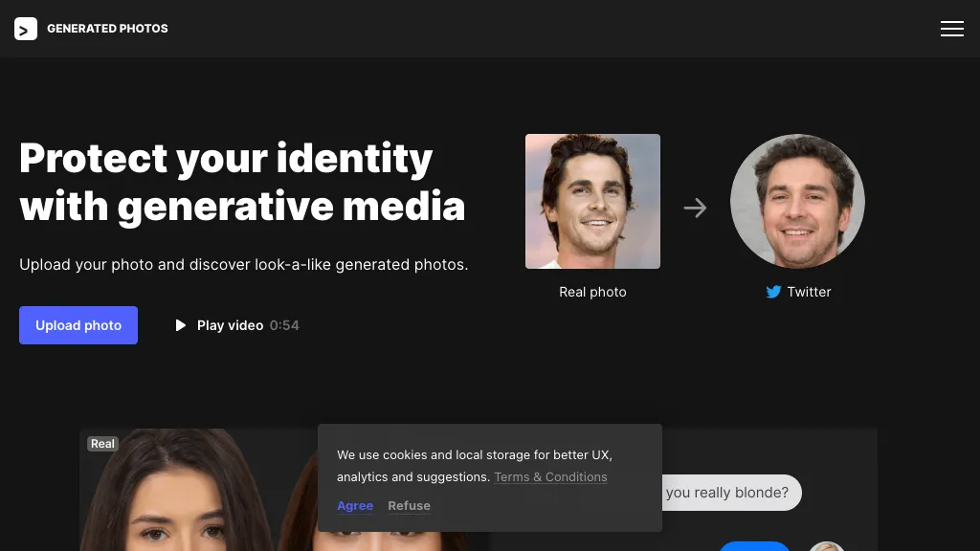Refuse cookies in the consent banner
Screen dimensions: 980x551
pos(409,505)
